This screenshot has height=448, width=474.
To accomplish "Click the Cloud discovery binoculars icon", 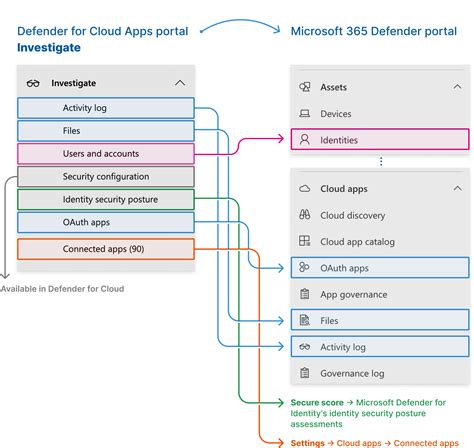I will [304, 215].
